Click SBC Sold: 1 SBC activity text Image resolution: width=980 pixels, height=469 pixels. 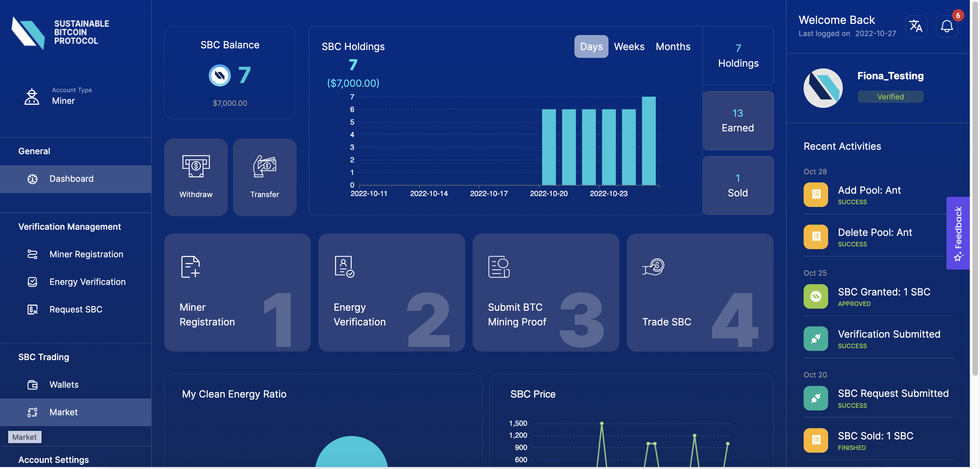[x=875, y=436]
